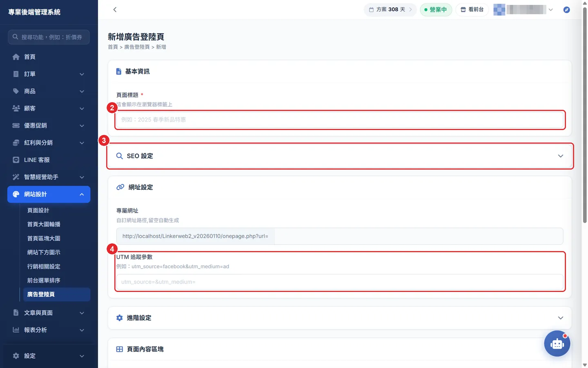
Task: Open the compass icon in top-right corner
Action: click(566, 9)
